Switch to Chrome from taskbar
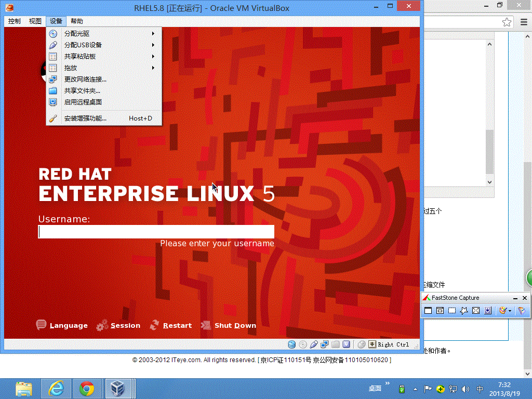The height and width of the screenshot is (399, 532). 87,389
